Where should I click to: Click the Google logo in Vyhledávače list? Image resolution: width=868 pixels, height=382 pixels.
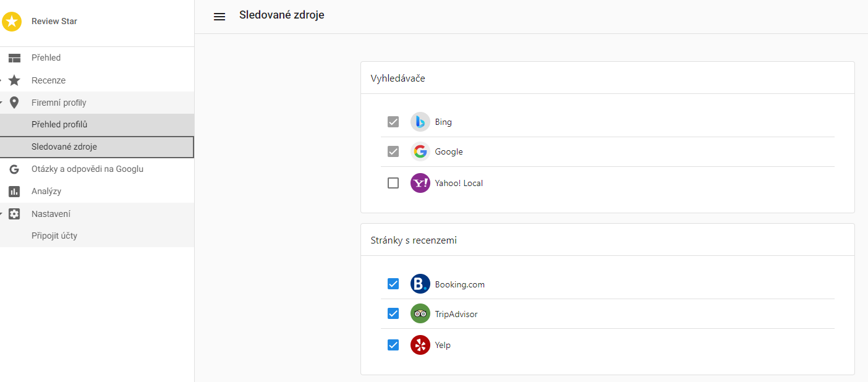click(420, 151)
